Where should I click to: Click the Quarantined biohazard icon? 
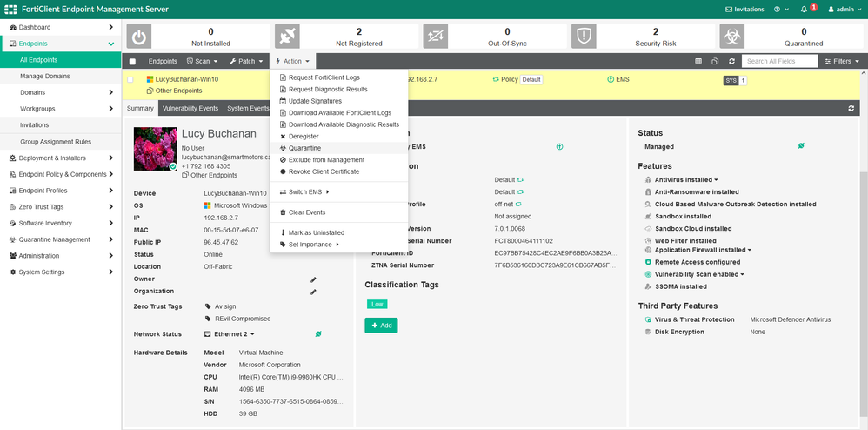[x=731, y=37]
